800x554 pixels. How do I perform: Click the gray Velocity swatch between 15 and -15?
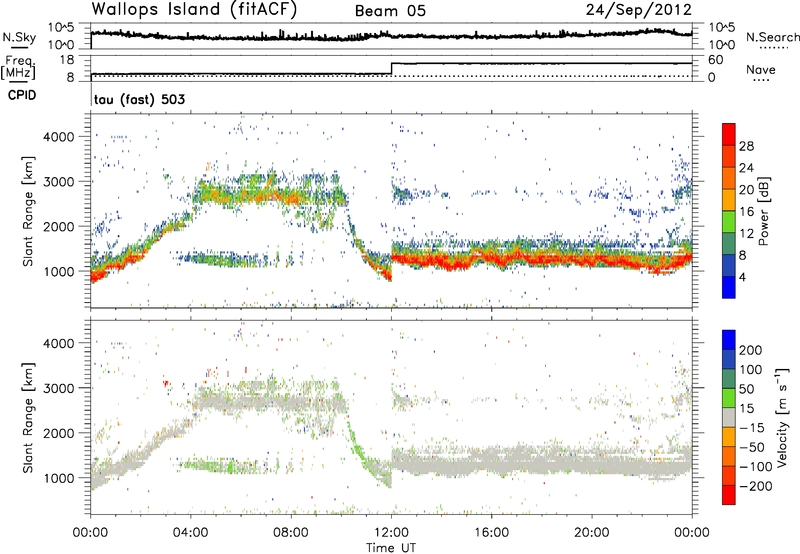tap(729, 417)
